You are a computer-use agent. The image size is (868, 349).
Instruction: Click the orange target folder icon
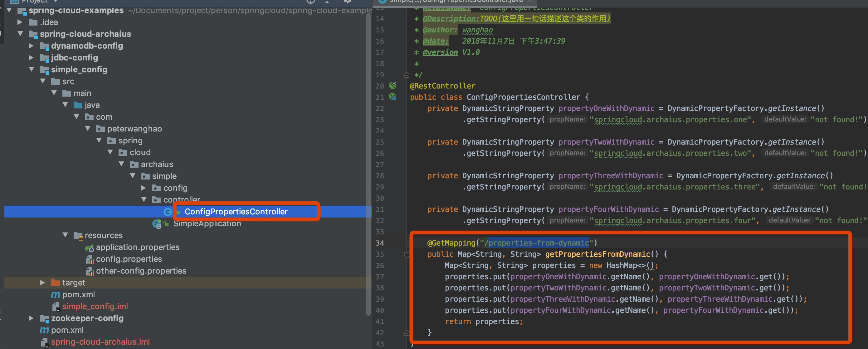pos(55,283)
